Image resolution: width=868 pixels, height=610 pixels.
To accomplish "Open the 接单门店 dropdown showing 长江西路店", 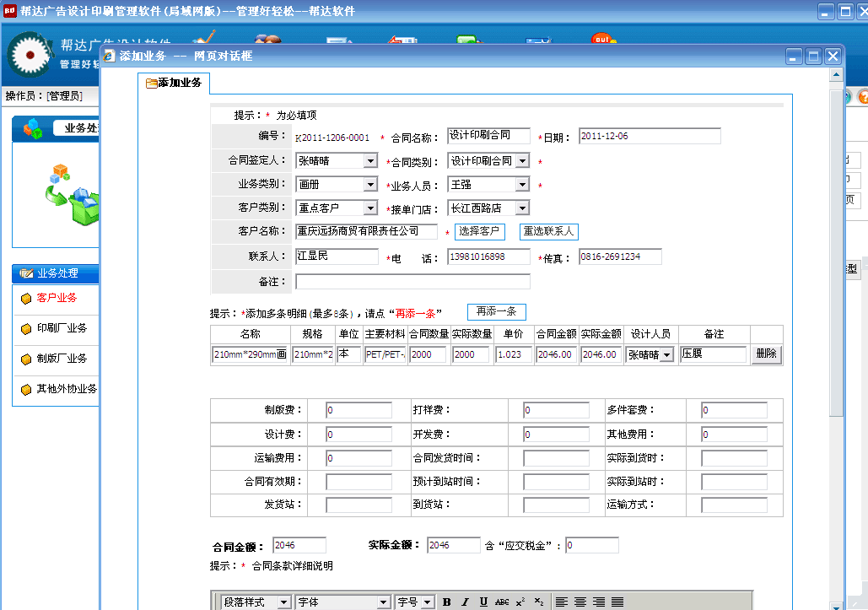I will [x=488, y=208].
